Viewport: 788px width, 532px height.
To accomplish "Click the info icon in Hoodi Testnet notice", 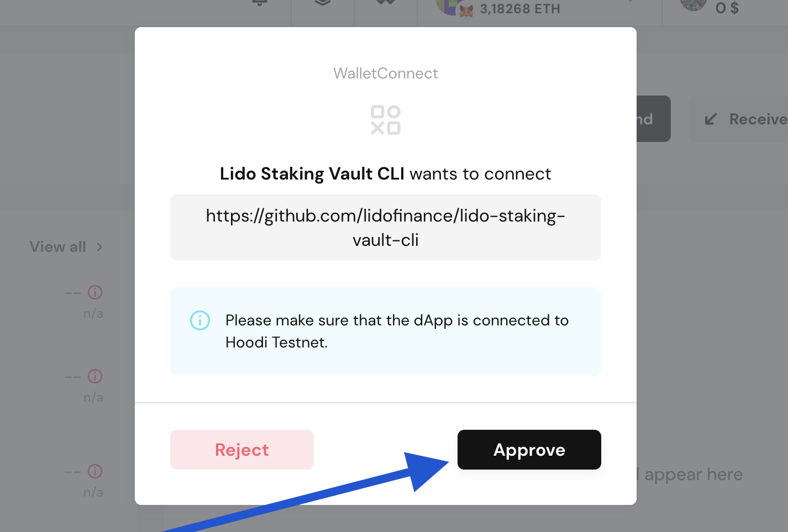I will point(200,320).
